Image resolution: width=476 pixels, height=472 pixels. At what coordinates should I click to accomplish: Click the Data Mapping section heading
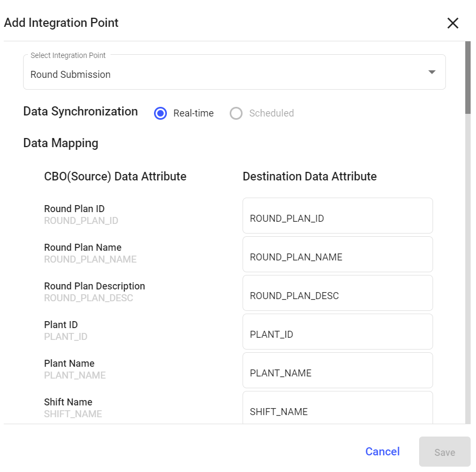point(61,143)
